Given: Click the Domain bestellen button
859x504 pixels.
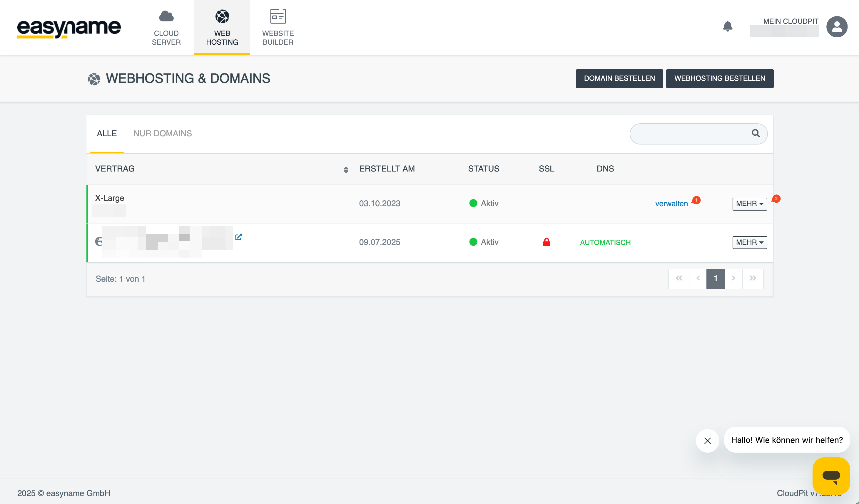Looking at the screenshot, I should 619,79.
